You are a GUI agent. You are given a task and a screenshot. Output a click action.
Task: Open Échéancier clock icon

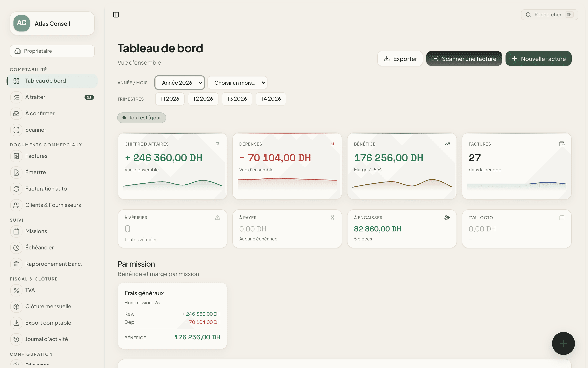[x=16, y=248]
